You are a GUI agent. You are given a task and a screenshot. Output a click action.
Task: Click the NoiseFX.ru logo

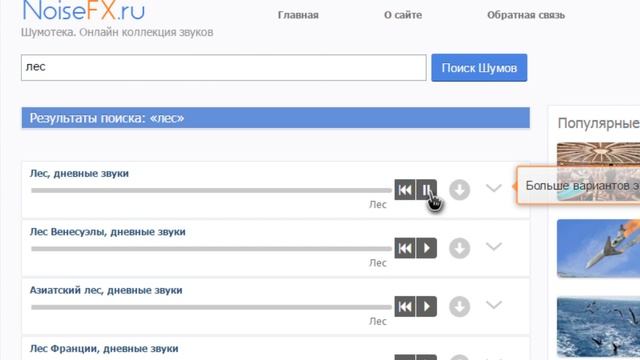[83, 10]
